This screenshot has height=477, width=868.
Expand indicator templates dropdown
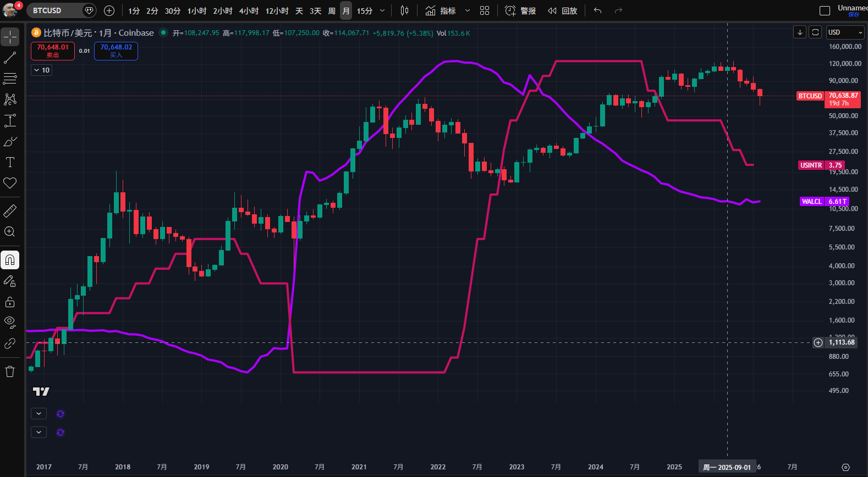[x=468, y=10]
